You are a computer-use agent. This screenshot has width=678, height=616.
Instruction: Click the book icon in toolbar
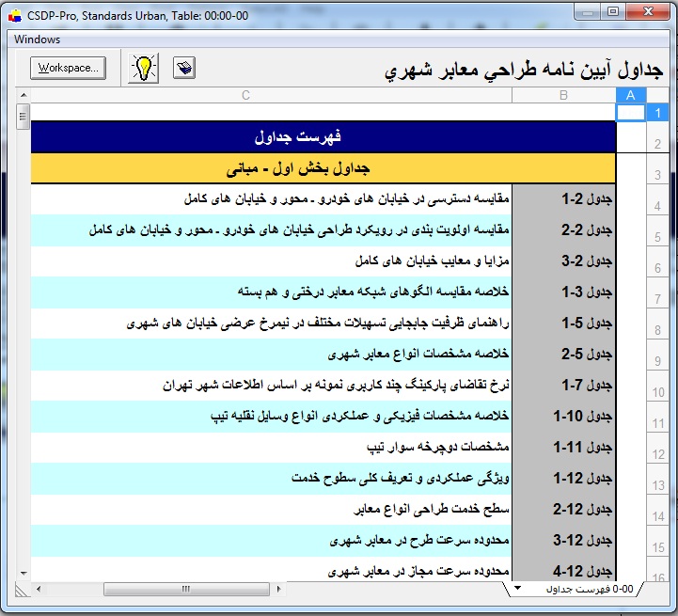pyautogui.click(x=184, y=68)
